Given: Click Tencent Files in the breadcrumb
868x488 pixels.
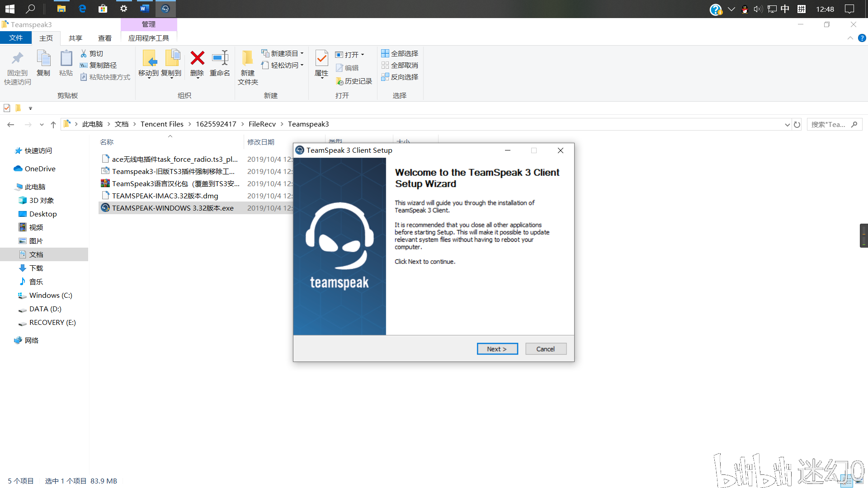Looking at the screenshot, I should click(162, 124).
